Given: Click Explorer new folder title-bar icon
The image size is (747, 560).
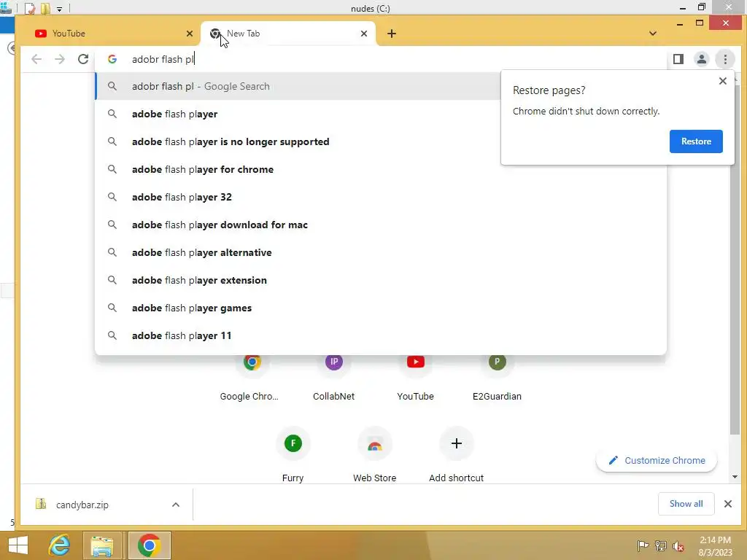Looking at the screenshot, I should coord(46,9).
